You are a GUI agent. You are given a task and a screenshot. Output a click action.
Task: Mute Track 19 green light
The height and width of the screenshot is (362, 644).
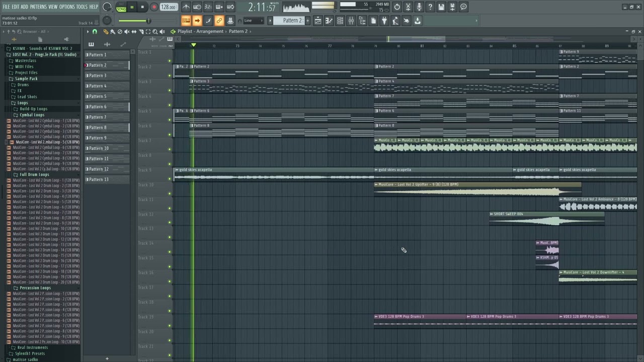pos(170,326)
